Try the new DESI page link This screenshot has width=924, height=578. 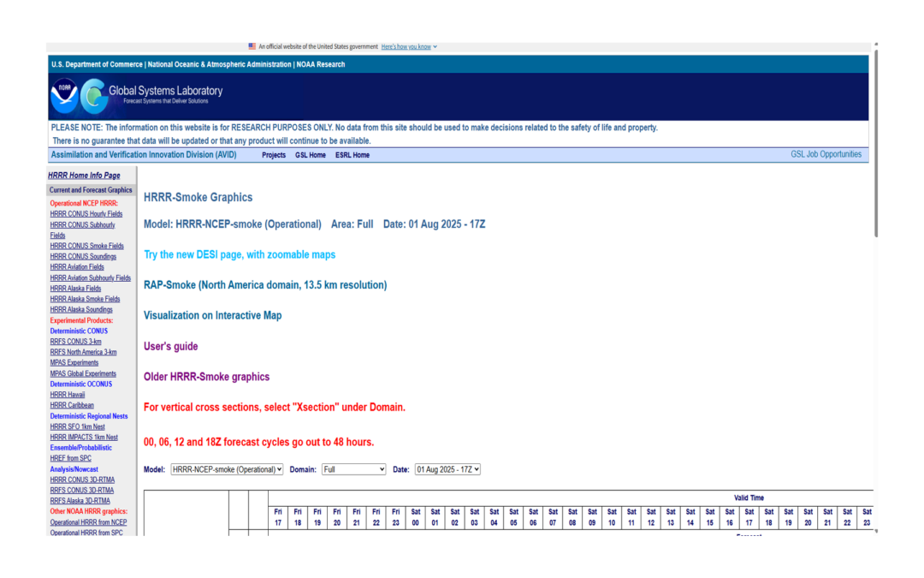tap(240, 254)
